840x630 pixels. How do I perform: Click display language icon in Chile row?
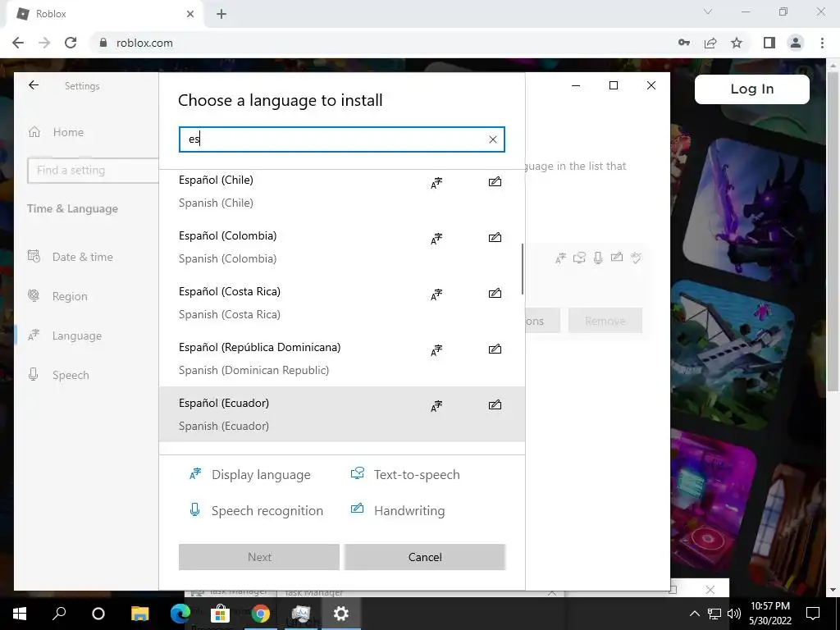click(436, 183)
